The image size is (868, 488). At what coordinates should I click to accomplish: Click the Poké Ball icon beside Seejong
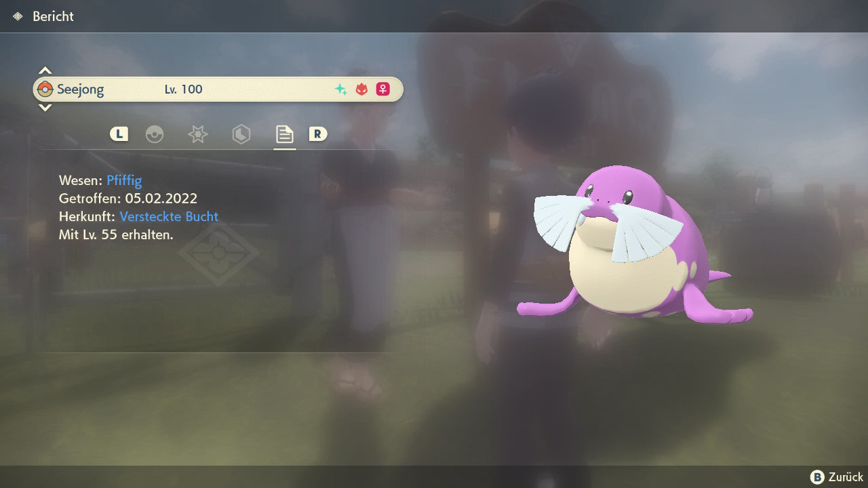click(x=45, y=89)
